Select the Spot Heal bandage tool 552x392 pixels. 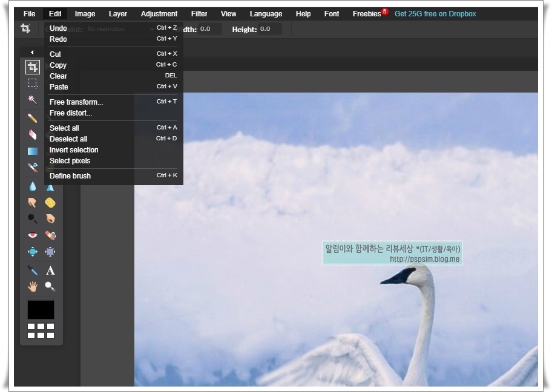[x=50, y=235]
